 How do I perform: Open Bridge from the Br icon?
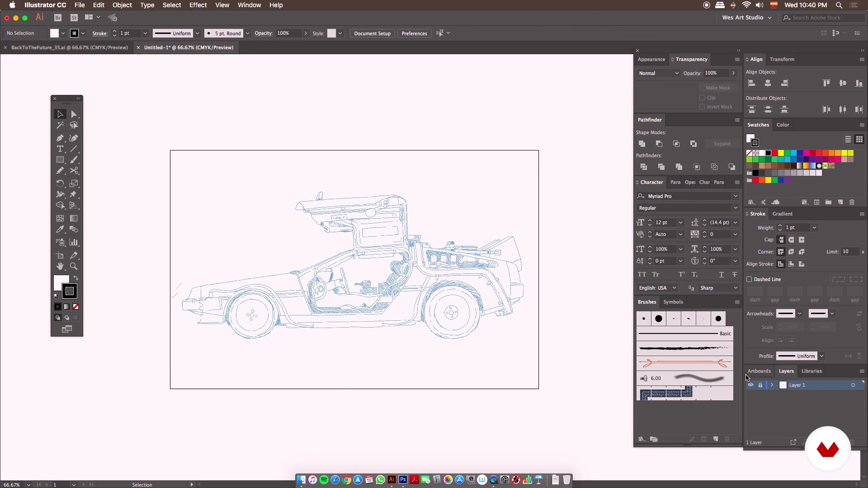[x=57, y=18]
